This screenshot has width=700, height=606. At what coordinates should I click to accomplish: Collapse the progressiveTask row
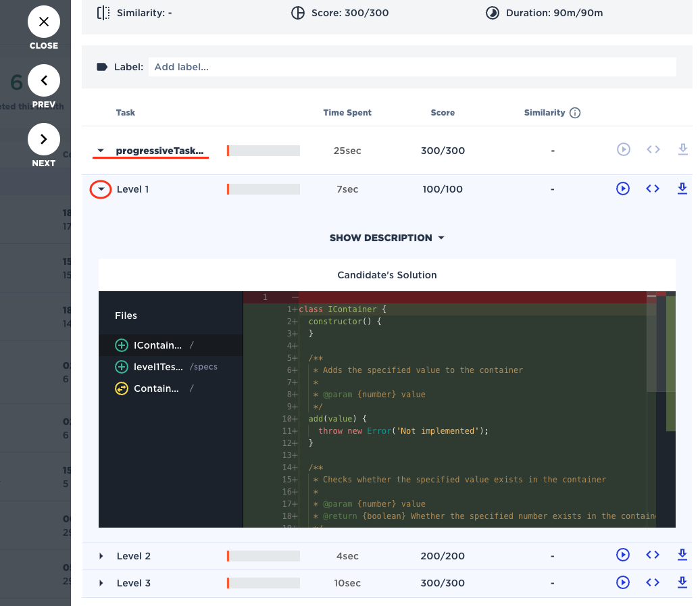pos(101,151)
